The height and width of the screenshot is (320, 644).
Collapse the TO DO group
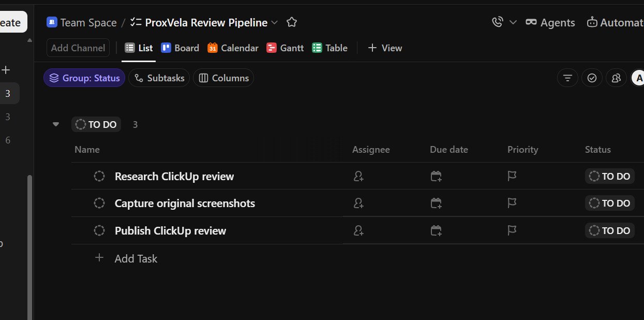tap(56, 124)
